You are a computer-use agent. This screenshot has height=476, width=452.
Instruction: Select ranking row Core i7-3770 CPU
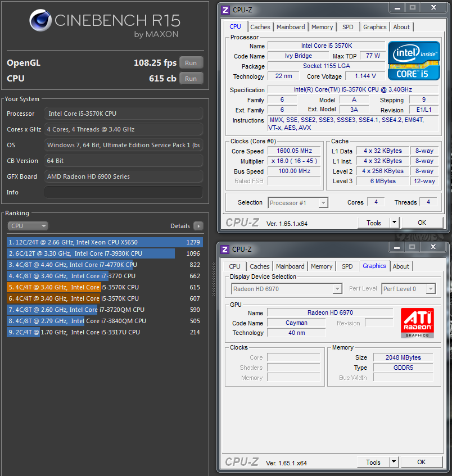coord(105,276)
